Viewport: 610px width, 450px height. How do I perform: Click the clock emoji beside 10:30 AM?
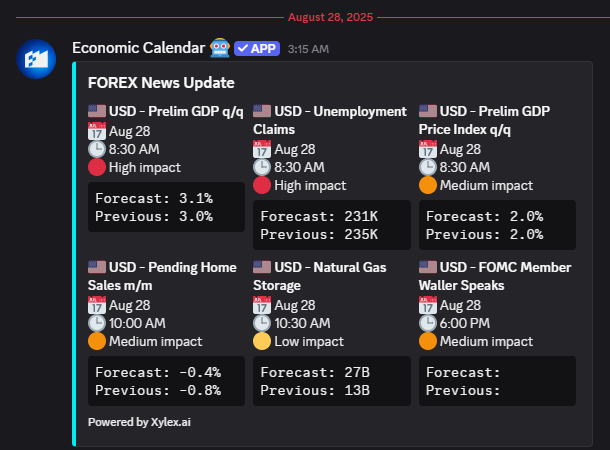coord(262,323)
